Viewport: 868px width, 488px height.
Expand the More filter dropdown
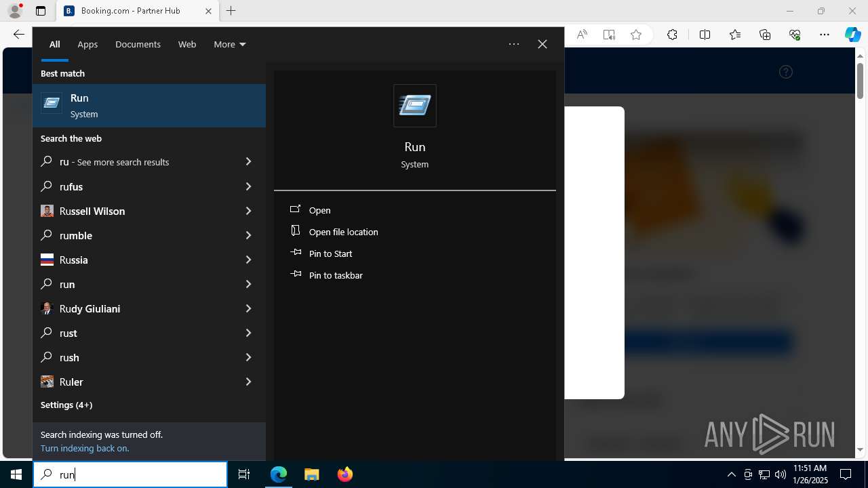(229, 44)
